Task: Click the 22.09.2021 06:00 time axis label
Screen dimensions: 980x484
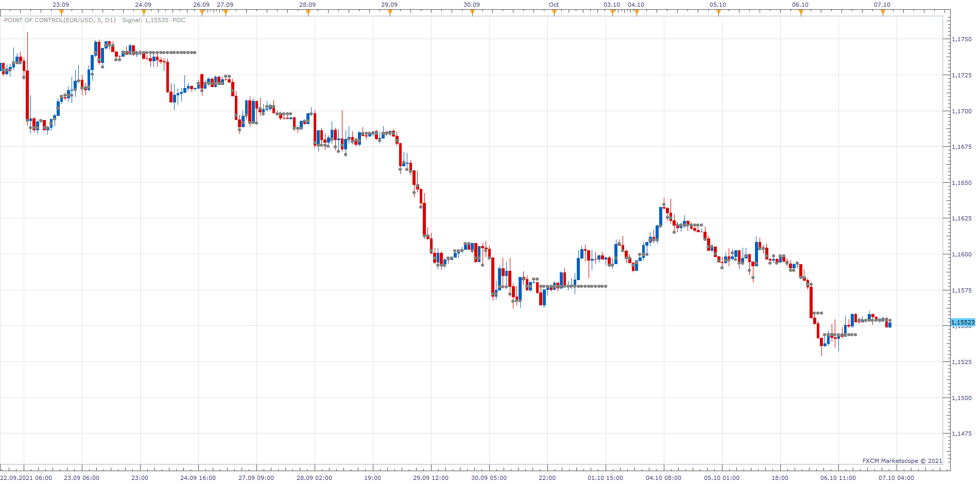Action: tap(26, 478)
